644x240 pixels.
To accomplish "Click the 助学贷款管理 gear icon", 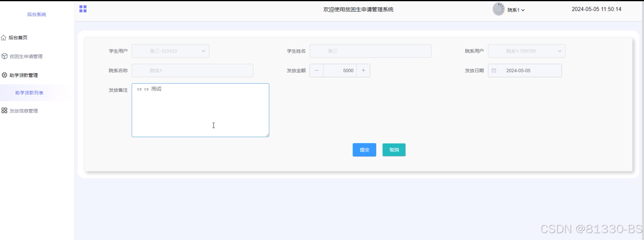I will point(4,75).
